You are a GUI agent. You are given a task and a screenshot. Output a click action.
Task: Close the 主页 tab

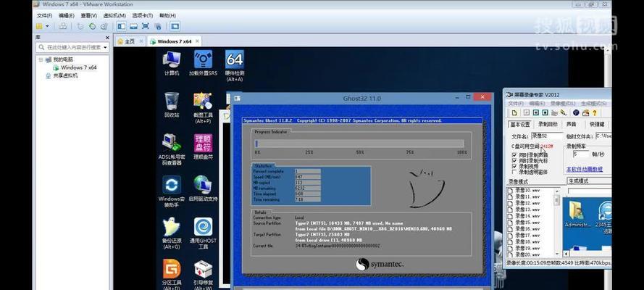[x=141, y=41]
